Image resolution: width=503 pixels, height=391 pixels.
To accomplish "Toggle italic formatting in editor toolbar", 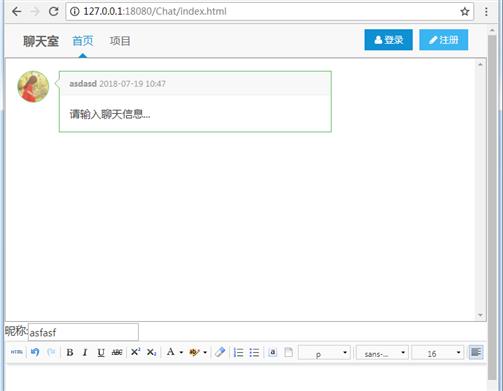I will (x=85, y=352).
